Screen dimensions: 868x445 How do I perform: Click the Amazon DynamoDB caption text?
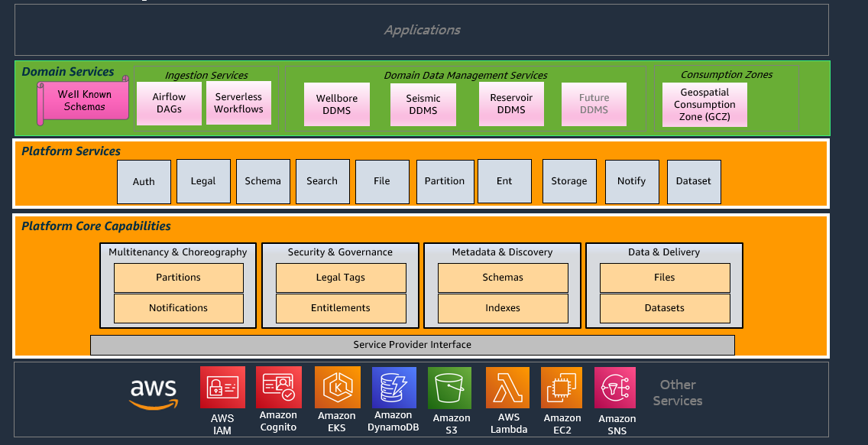click(393, 421)
